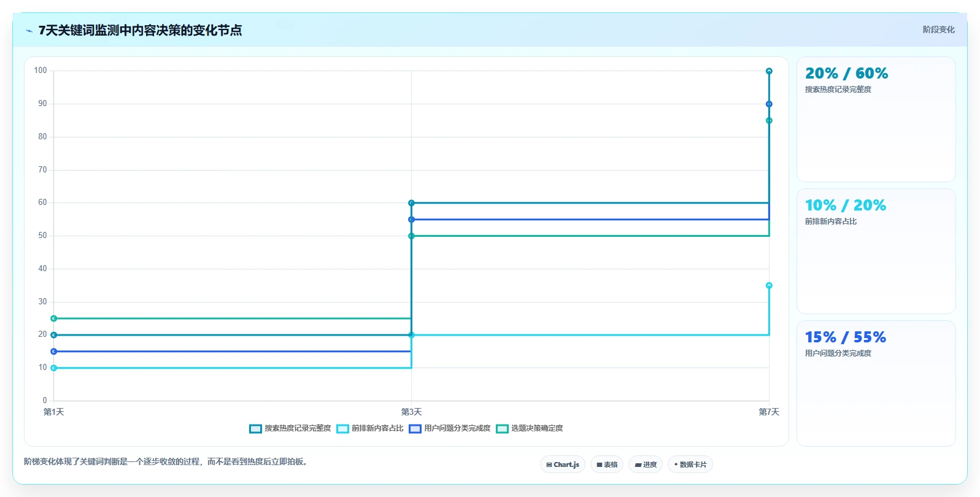
Task: Click the chart title 7天关键词监测中内容决策的变化节点
Action: click(140, 30)
